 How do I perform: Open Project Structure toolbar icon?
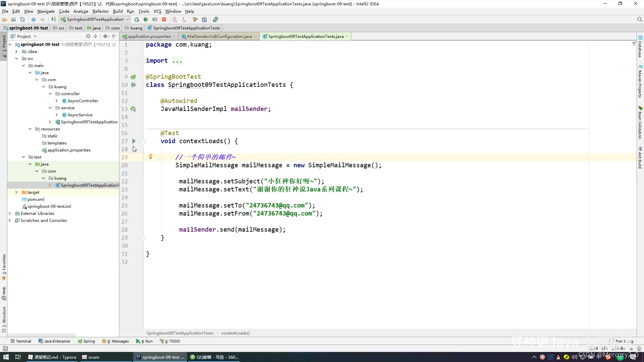204,19
